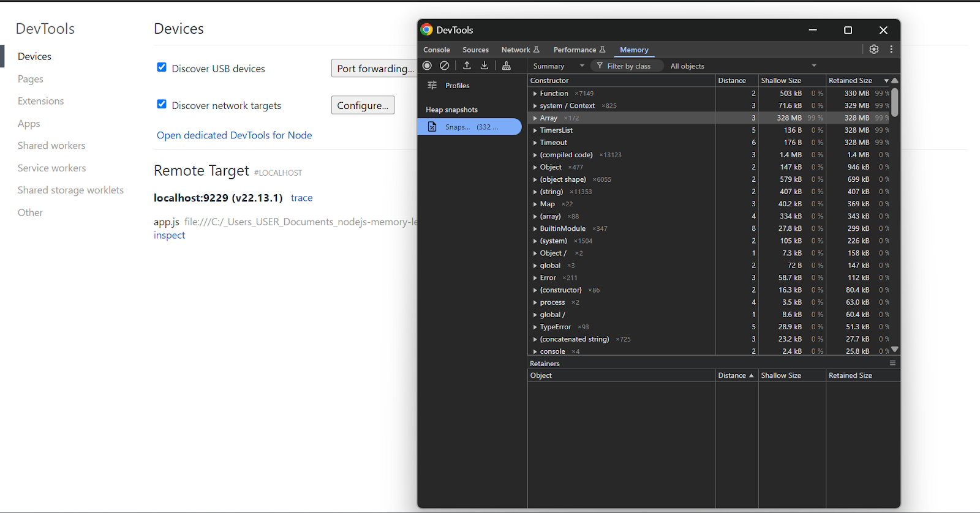
Task: Click the save profile download icon
Action: tap(484, 66)
